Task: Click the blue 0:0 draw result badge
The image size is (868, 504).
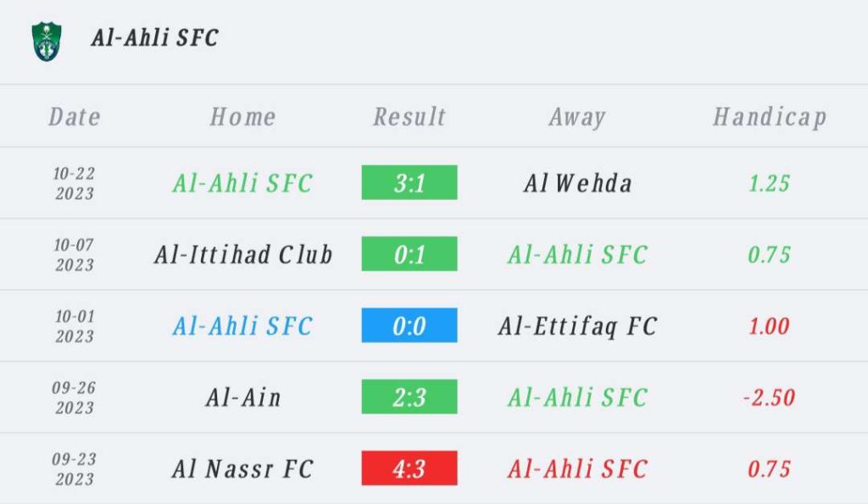Action: click(409, 325)
